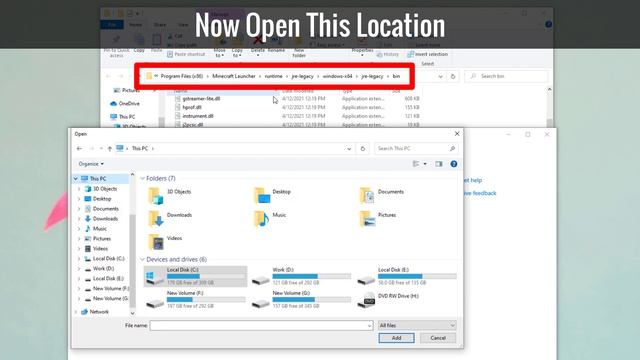
Task: Go back in the Open dialog
Action: [80, 149]
